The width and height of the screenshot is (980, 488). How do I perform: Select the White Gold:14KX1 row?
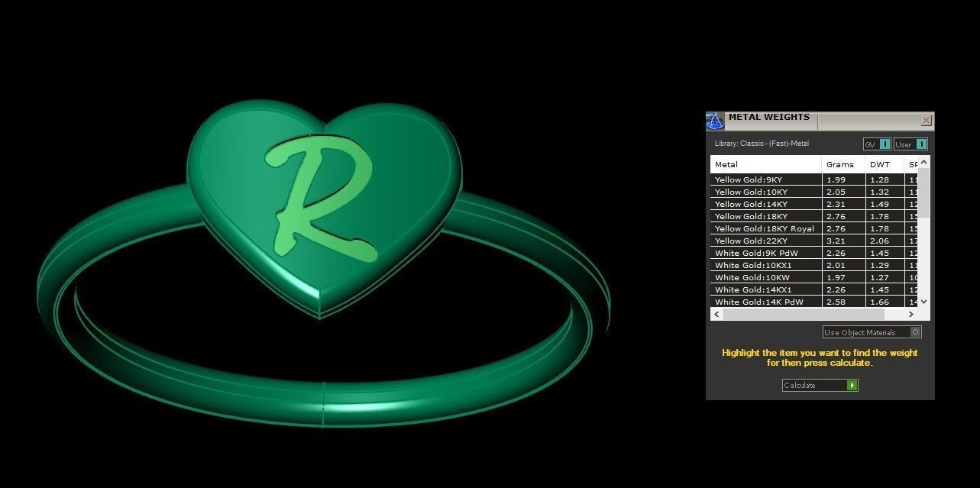pyautogui.click(x=814, y=289)
